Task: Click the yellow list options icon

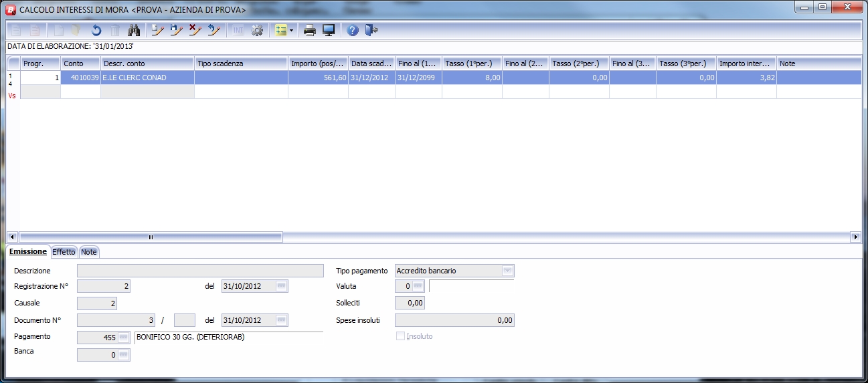Action: 281,30
